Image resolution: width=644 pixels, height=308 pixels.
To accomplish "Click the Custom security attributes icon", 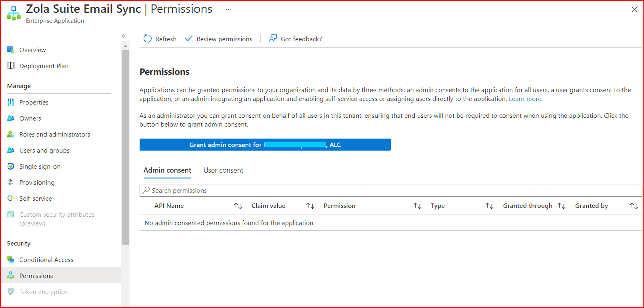I will (10, 214).
